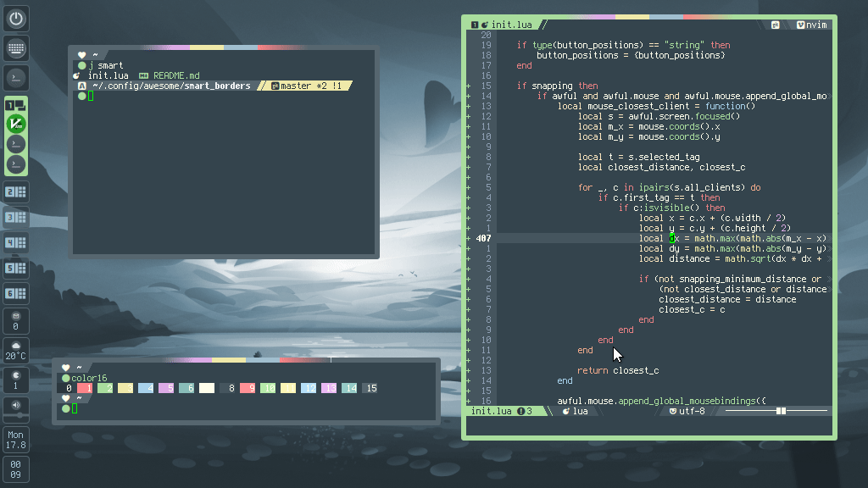Click the moon widget above the volume
The height and width of the screenshot is (488, 868).
point(16,380)
